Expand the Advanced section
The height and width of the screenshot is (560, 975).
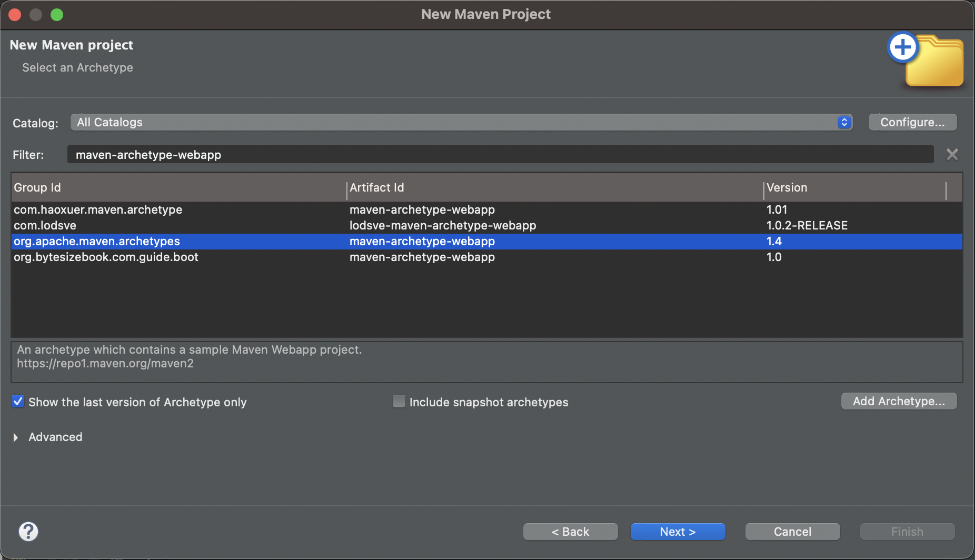16,437
